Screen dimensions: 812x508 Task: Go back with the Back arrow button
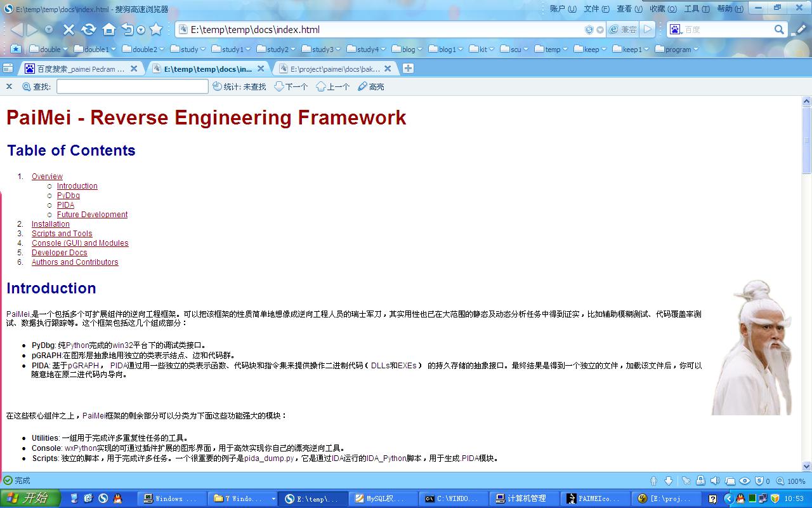coord(16,29)
